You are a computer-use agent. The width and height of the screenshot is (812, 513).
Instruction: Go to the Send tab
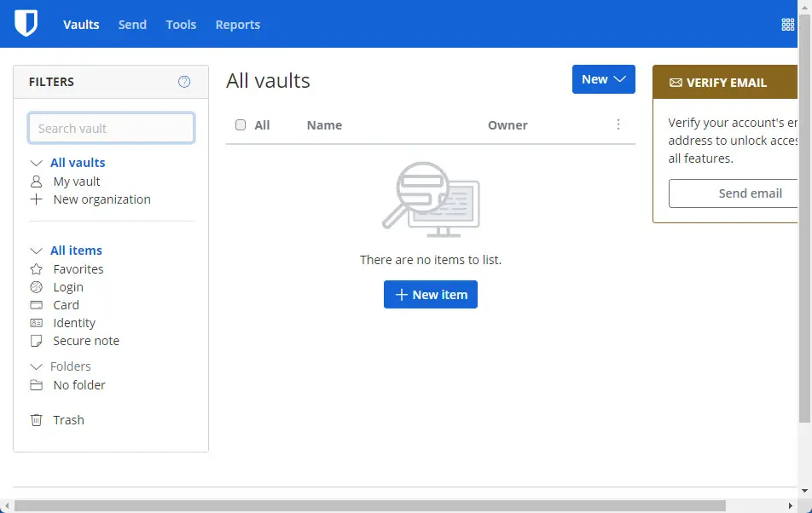point(132,25)
